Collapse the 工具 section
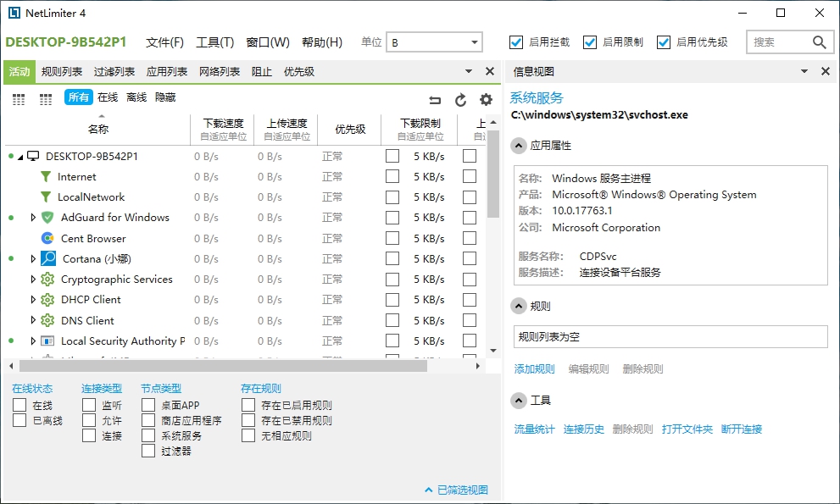The image size is (840, 504). (519, 400)
